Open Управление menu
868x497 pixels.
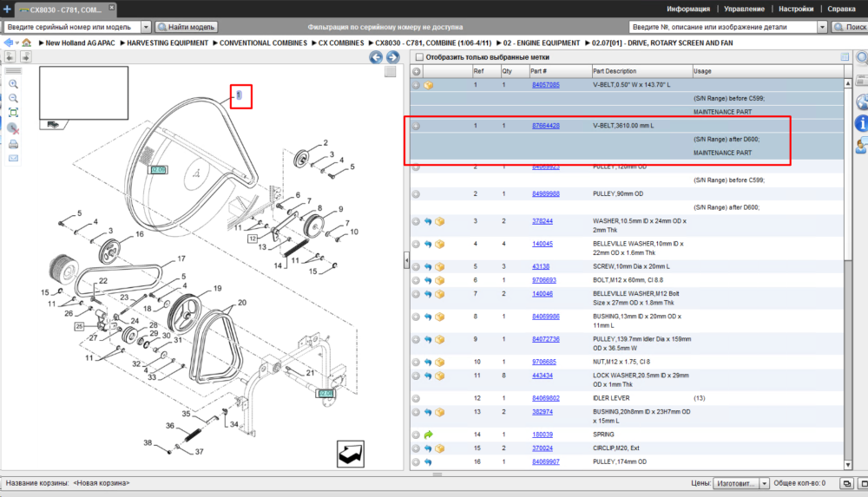coord(744,9)
